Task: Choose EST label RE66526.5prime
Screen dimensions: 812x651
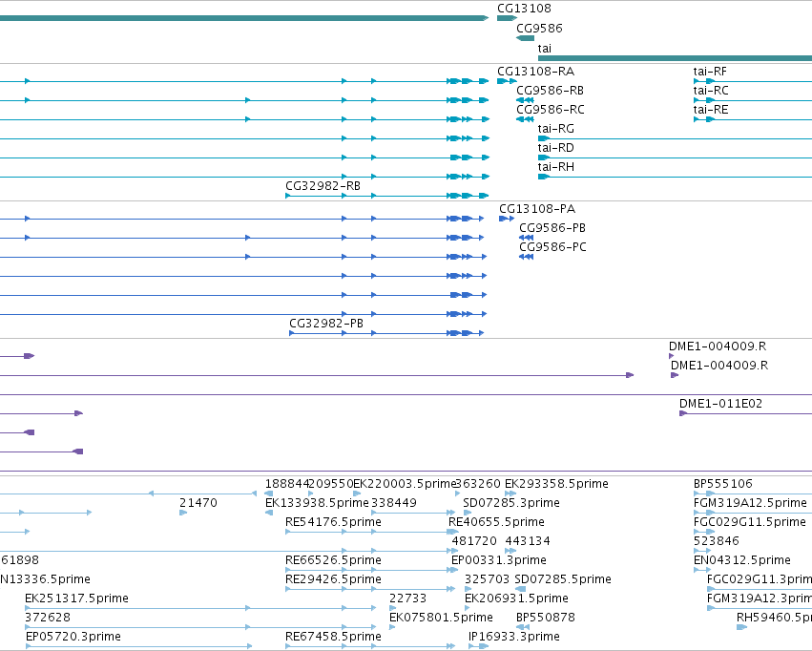Action: 334,560
